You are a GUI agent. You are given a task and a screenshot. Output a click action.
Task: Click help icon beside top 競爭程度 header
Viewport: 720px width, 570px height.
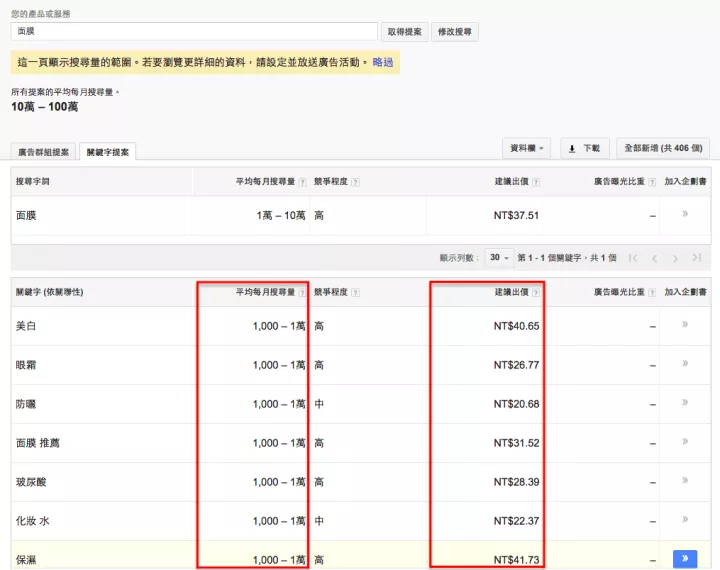(356, 182)
